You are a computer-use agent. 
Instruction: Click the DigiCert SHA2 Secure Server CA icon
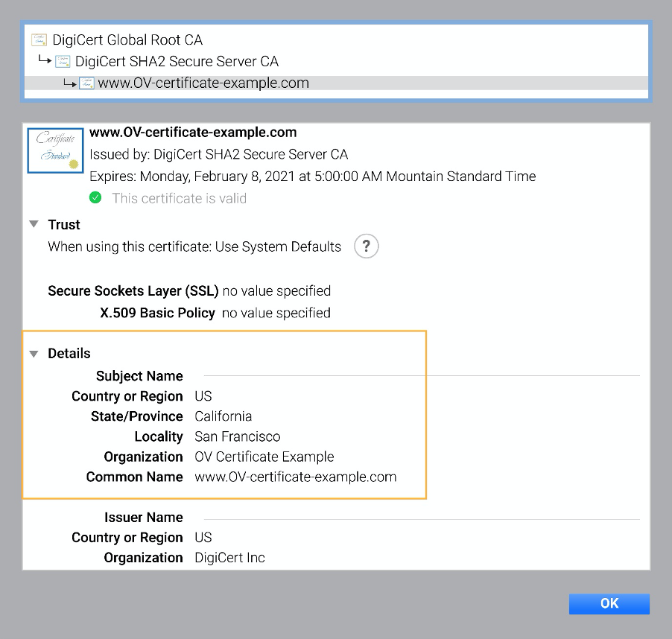pyautogui.click(x=63, y=61)
